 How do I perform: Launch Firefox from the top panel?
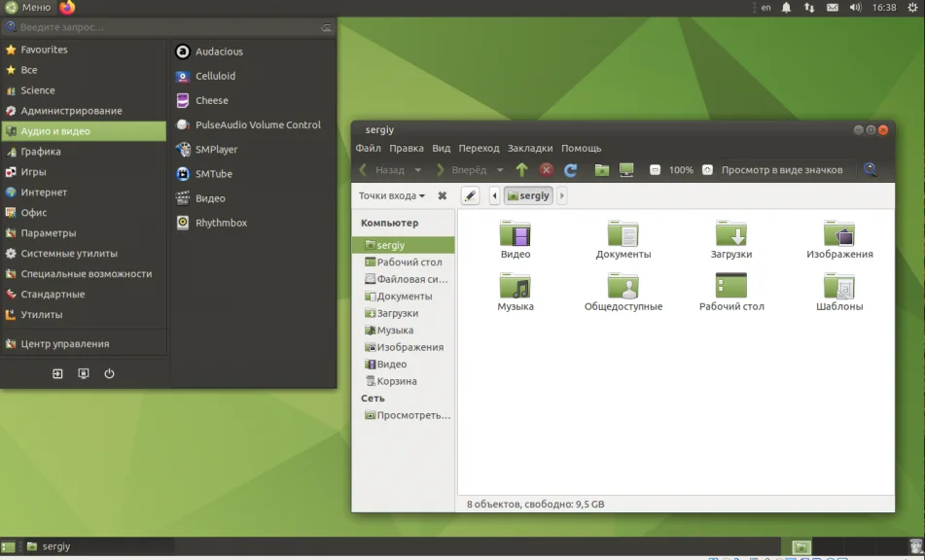pos(67,8)
